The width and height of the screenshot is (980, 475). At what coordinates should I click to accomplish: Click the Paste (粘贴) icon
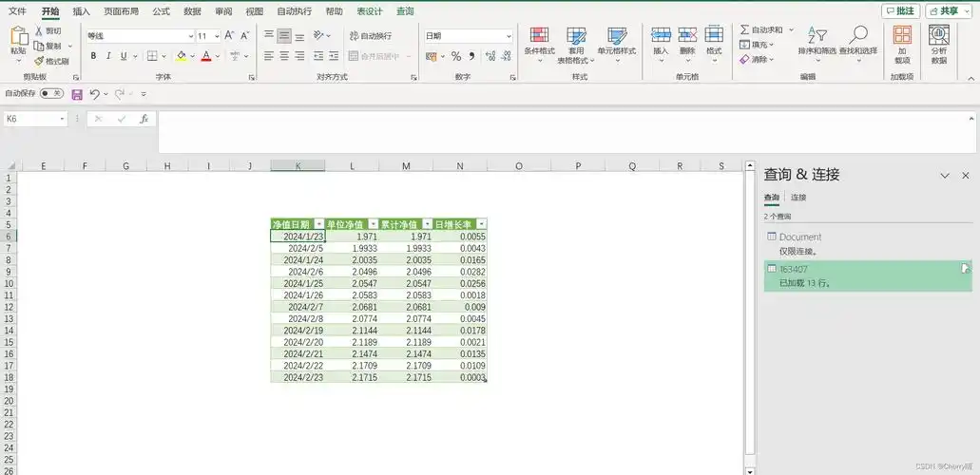coord(18,36)
